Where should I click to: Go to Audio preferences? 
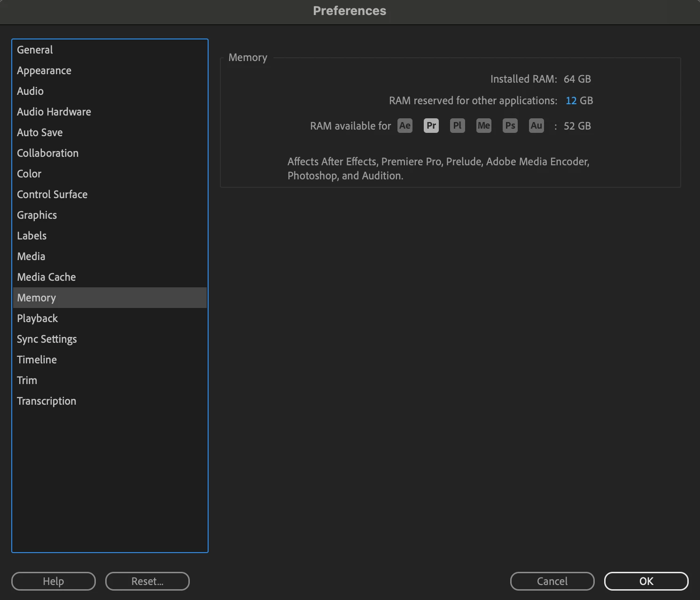click(x=110, y=91)
